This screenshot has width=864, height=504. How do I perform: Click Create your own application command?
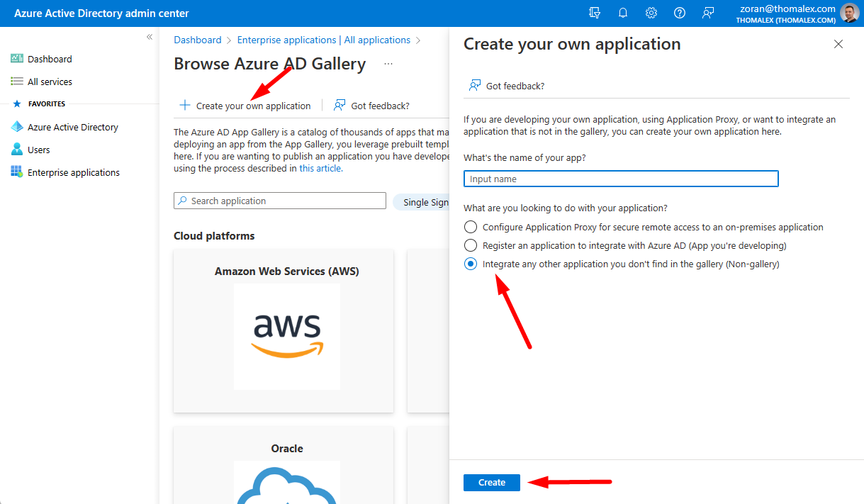[245, 106]
